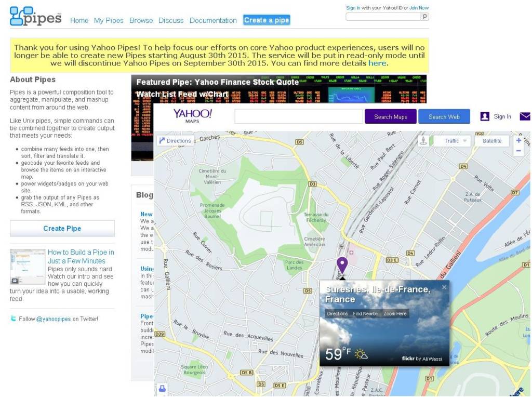Open the Home nav link in Pipes
Screen dimensions: 532x397
(79, 20)
